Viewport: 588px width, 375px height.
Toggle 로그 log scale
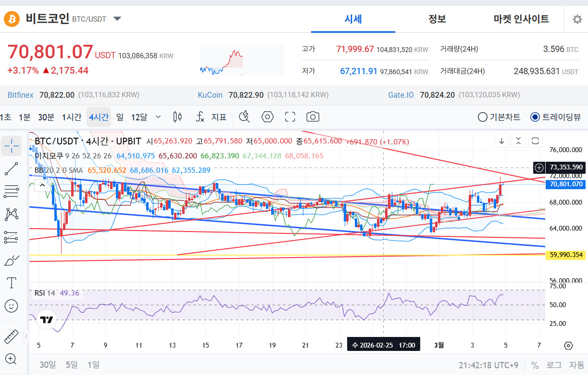554,365
